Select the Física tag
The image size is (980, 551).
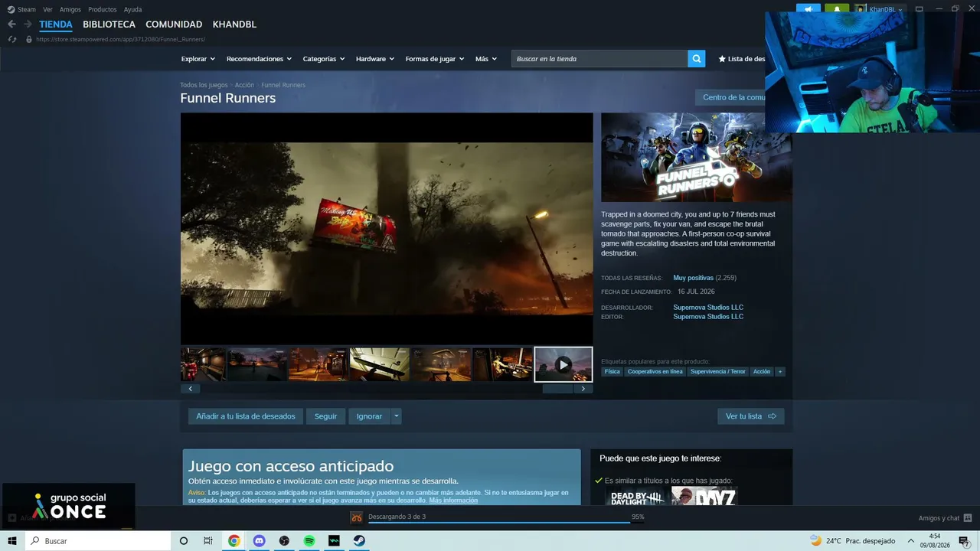(x=612, y=372)
